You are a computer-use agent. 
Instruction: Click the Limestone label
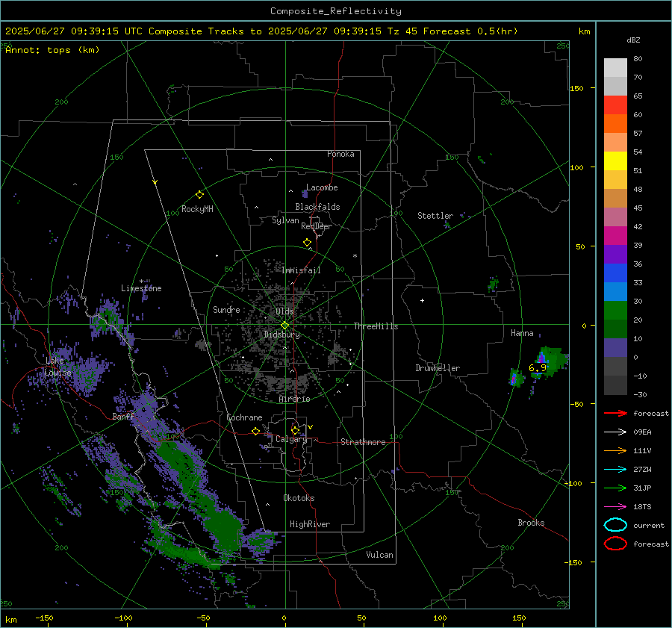click(141, 288)
